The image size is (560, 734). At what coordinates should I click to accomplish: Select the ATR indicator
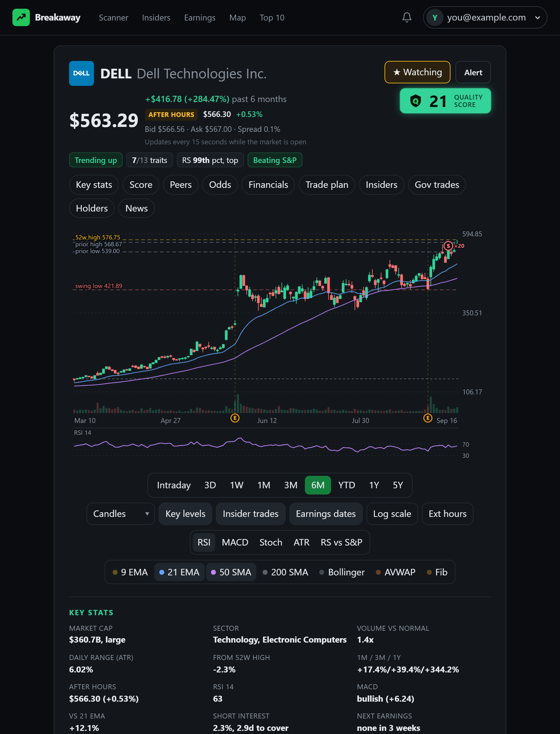tap(301, 542)
